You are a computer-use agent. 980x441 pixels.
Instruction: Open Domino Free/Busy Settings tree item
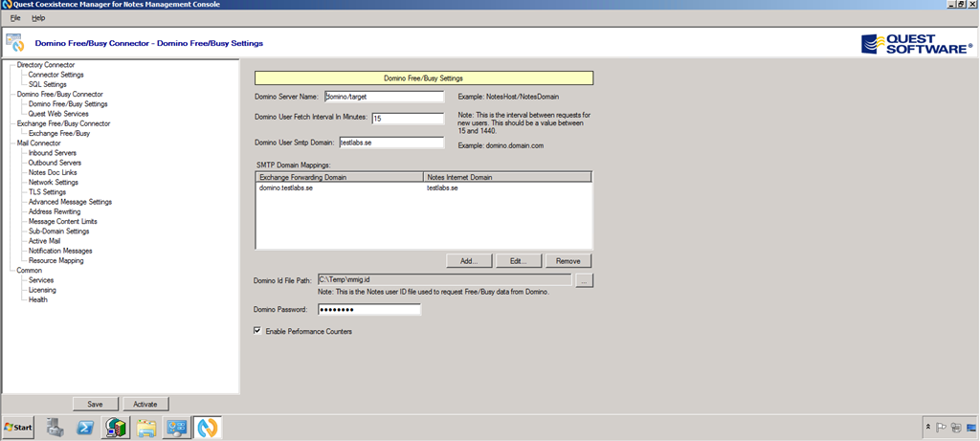pyautogui.click(x=68, y=103)
